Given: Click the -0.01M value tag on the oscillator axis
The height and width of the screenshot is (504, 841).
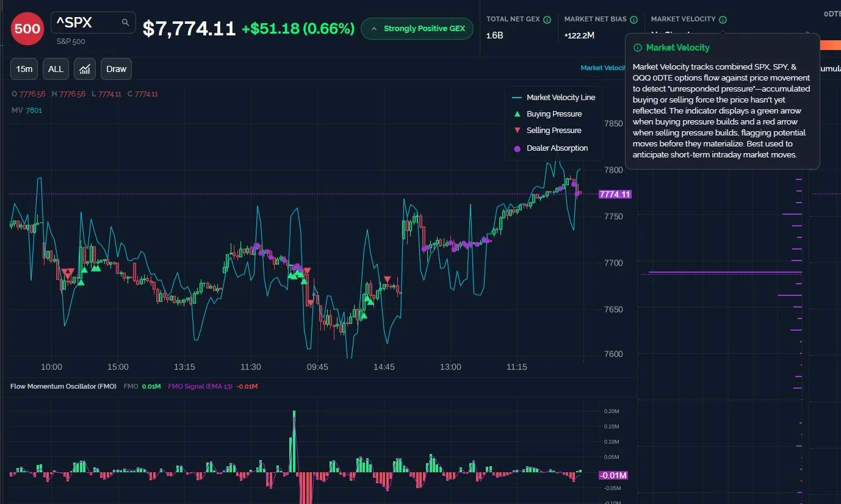Looking at the screenshot, I should 613,475.
